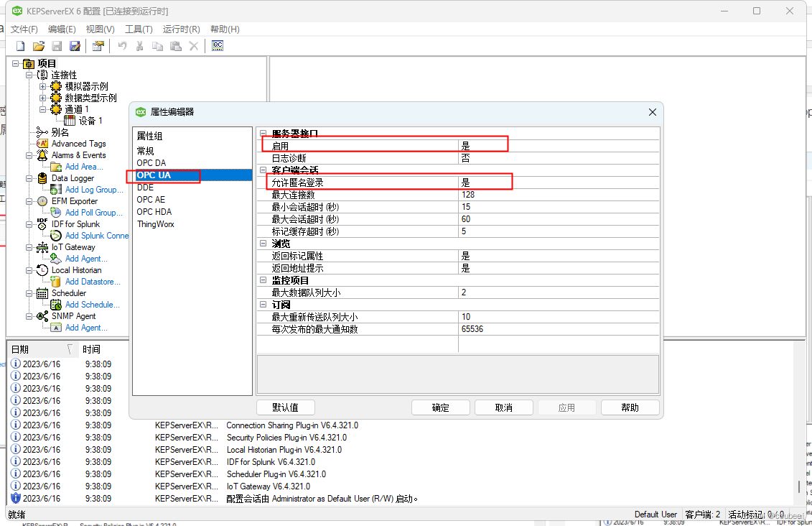The width and height of the screenshot is (812, 526).
Task: Click the 默认值 button
Action: [x=285, y=408]
